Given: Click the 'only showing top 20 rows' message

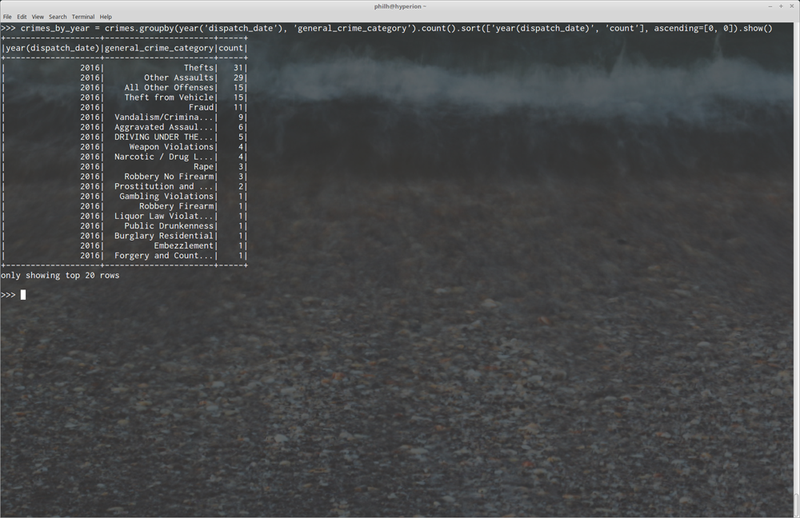Looking at the screenshot, I should pos(60,275).
